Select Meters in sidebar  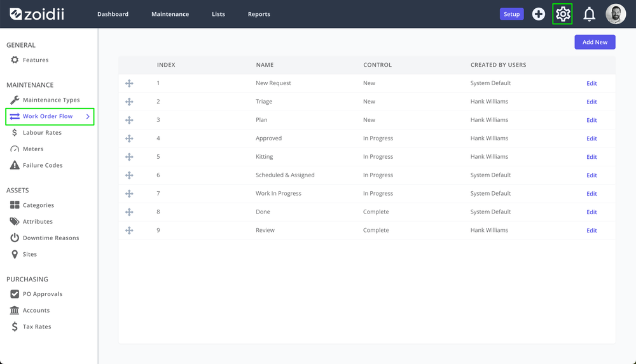click(33, 149)
